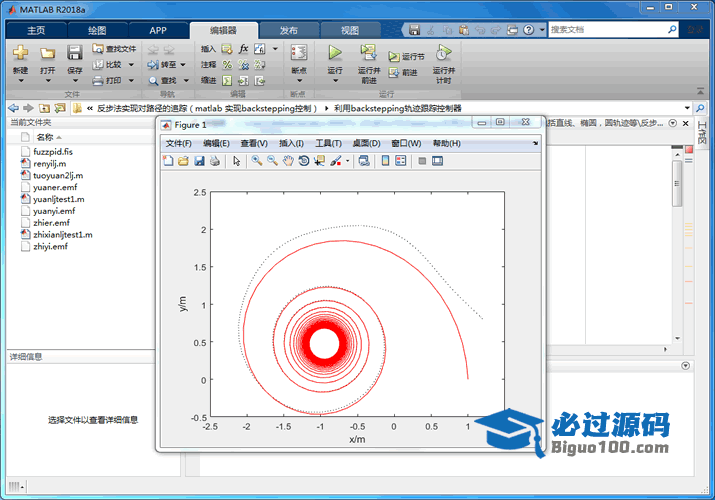Switch to the 发布 (Publish) tab
Viewport: 715px width, 500px height.
tap(289, 31)
